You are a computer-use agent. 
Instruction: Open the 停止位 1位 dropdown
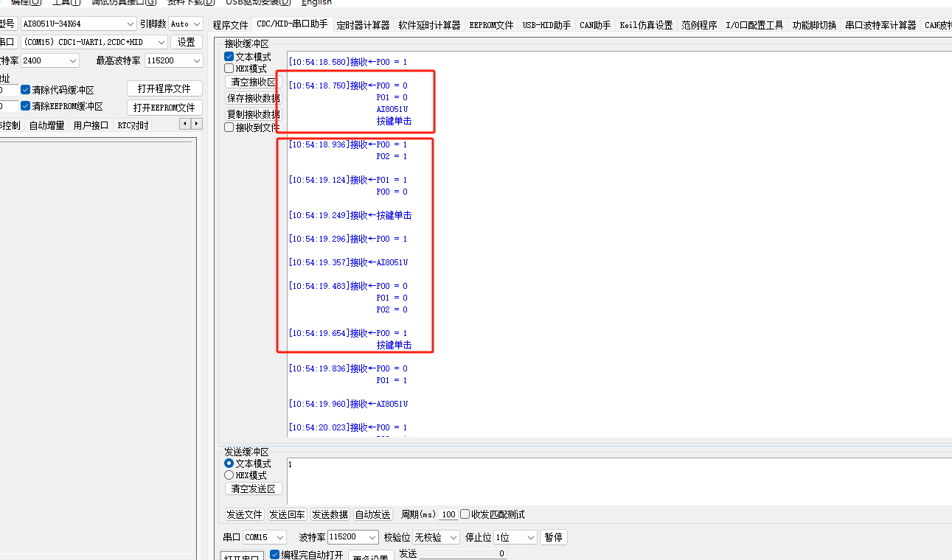tap(515, 537)
